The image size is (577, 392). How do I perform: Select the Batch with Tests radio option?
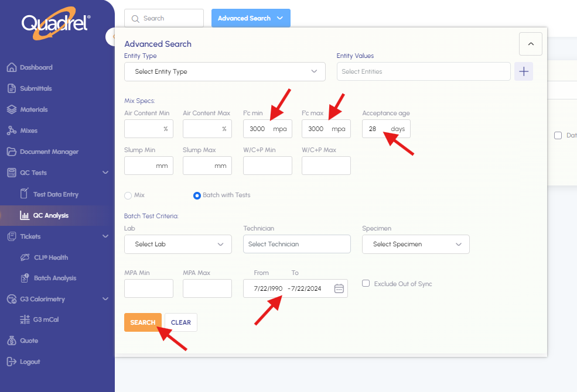pos(197,195)
